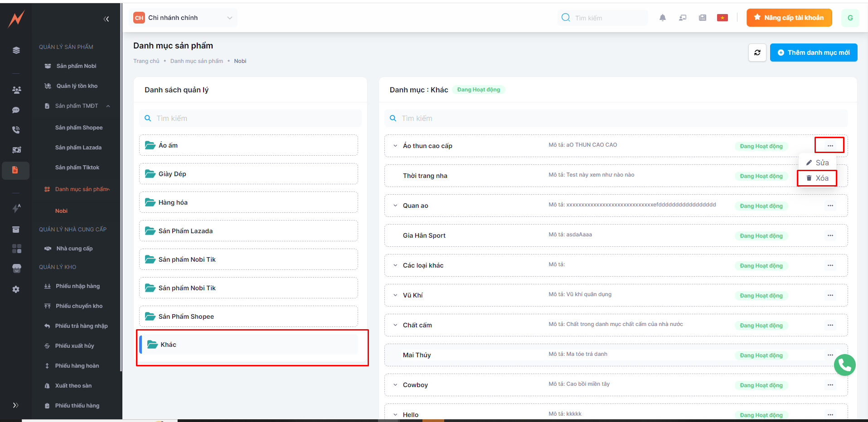Viewport: 868px width, 422px height.
Task: Open the archive box icon in the left rail
Action: (x=16, y=230)
